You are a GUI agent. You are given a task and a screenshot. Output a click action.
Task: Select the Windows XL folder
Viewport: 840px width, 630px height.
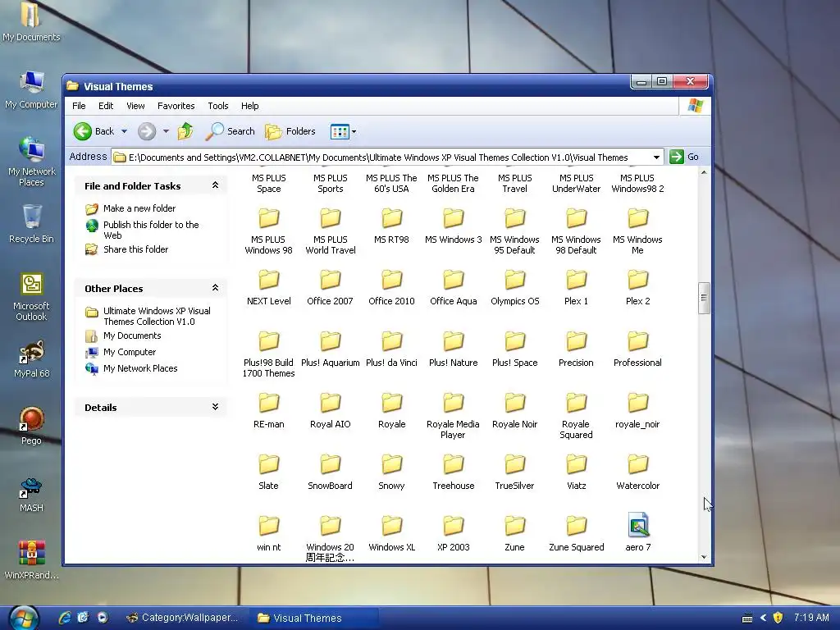click(x=391, y=532)
